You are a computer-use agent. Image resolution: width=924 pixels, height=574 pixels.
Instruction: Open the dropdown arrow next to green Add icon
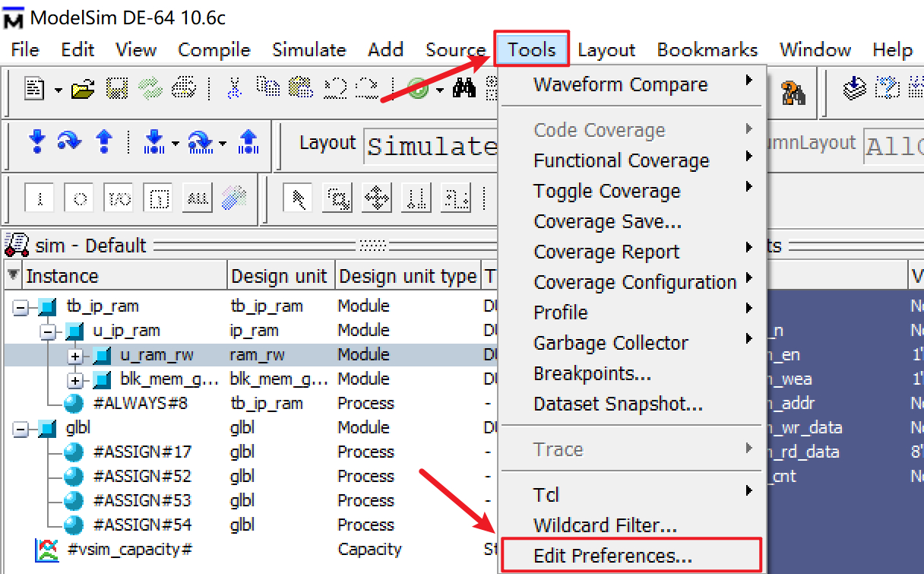(x=439, y=91)
